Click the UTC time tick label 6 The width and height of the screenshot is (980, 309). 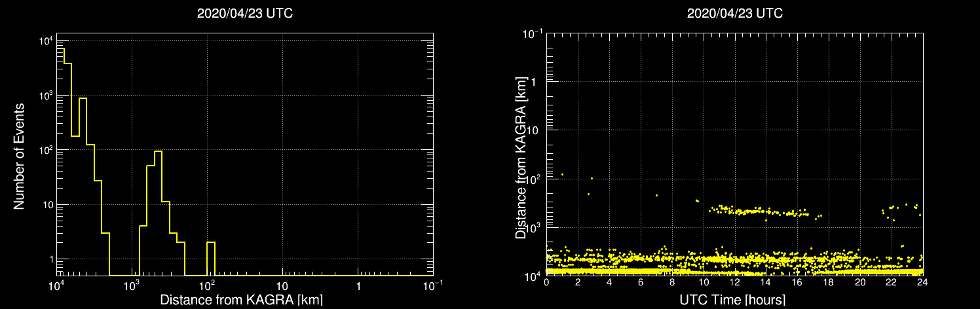pos(641,282)
